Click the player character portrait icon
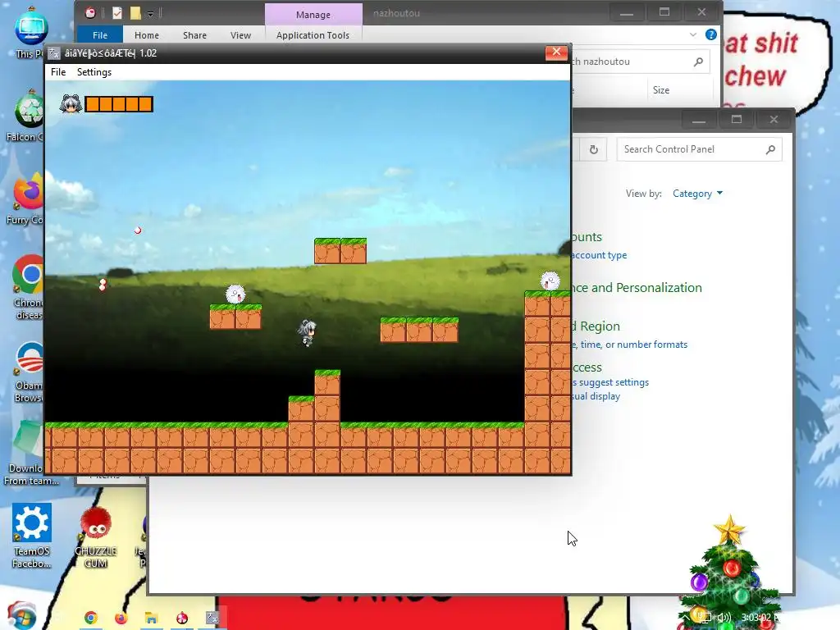Viewport: 840px width, 630px height. point(71,104)
